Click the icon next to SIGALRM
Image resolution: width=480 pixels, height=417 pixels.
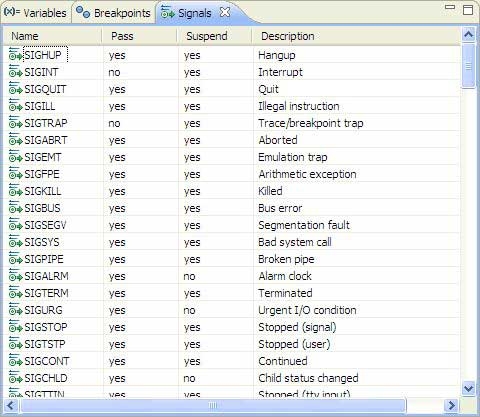[x=15, y=276]
